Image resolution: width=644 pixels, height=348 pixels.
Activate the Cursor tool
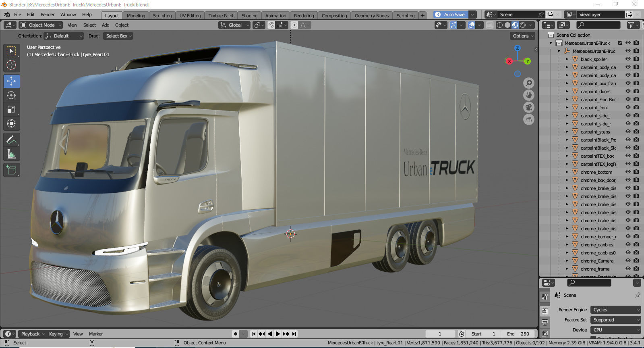(x=11, y=65)
